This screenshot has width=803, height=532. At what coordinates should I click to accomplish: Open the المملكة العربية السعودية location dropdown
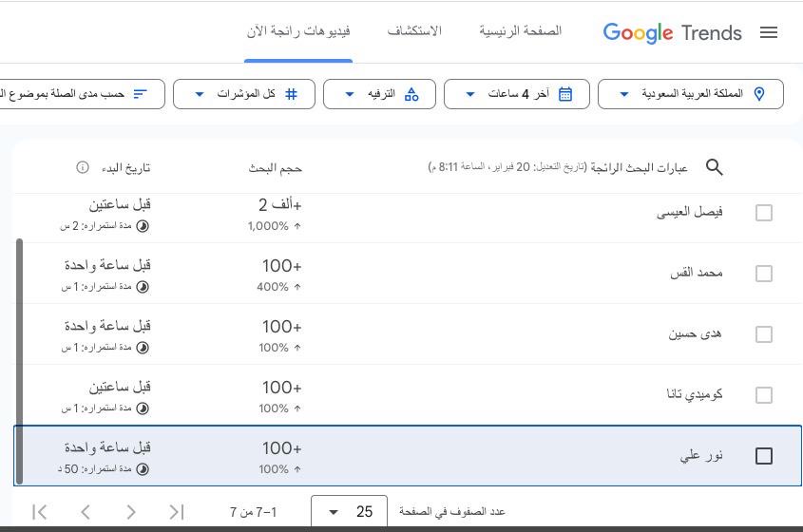(691, 94)
